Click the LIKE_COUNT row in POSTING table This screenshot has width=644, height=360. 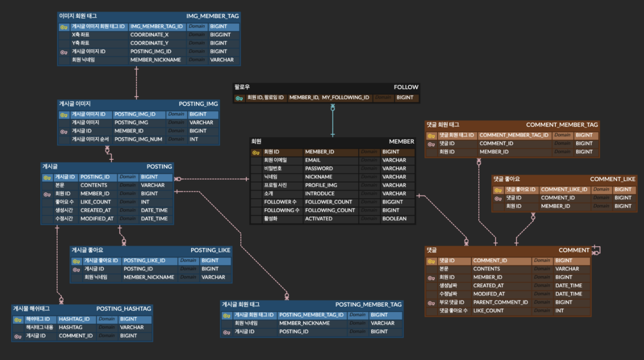[x=96, y=202]
